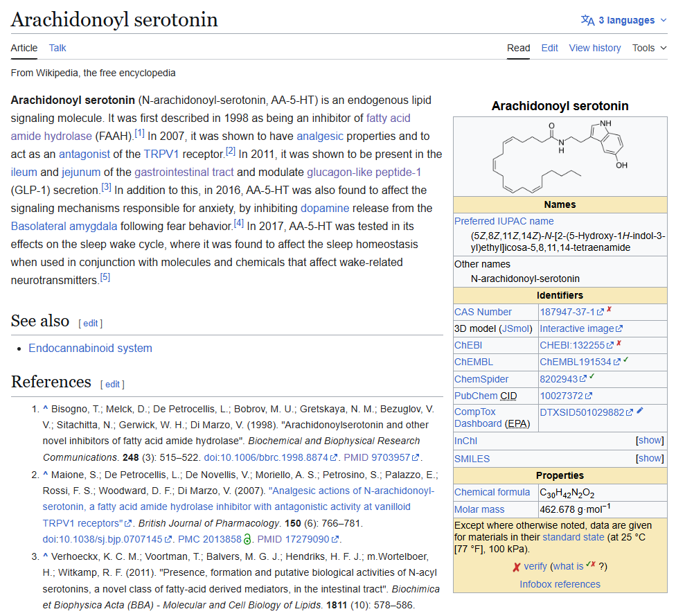Open the TRPV1 receptor link
Screen dimensions: 676x616
pos(161,155)
